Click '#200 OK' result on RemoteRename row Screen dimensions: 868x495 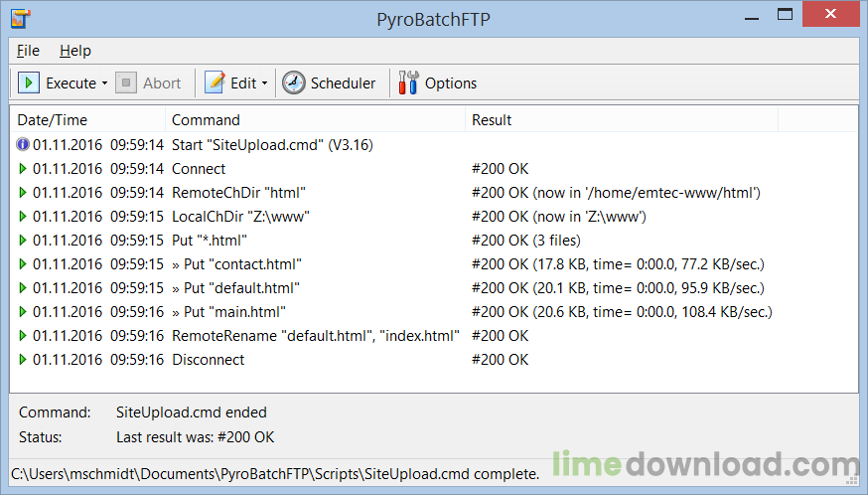(x=500, y=335)
